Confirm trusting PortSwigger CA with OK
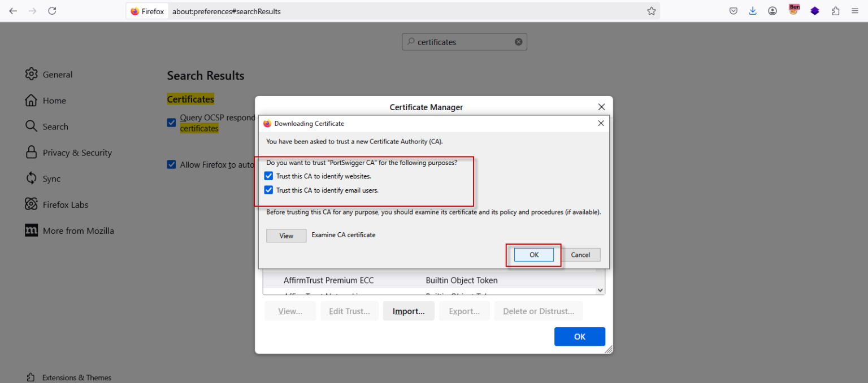868x383 pixels. 533,255
